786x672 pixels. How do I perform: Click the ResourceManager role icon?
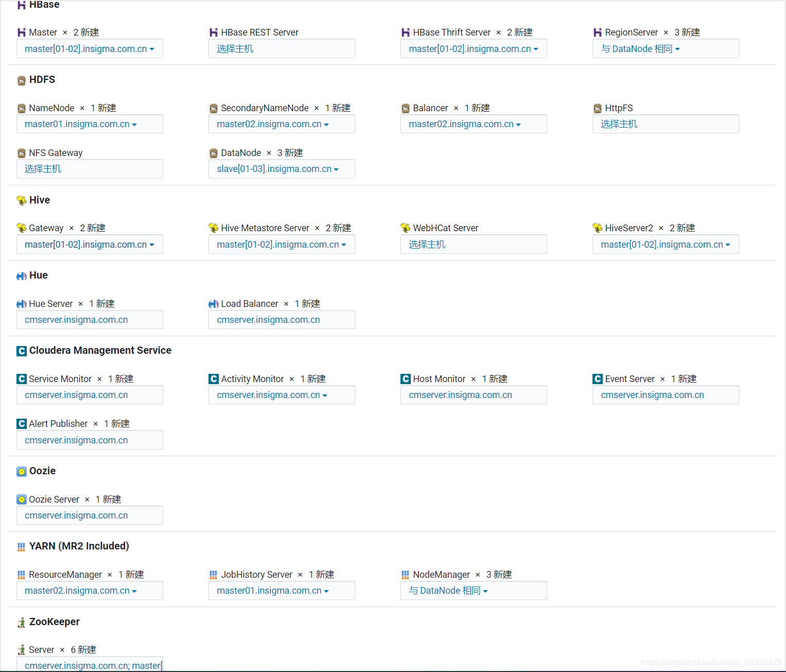coord(21,575)
